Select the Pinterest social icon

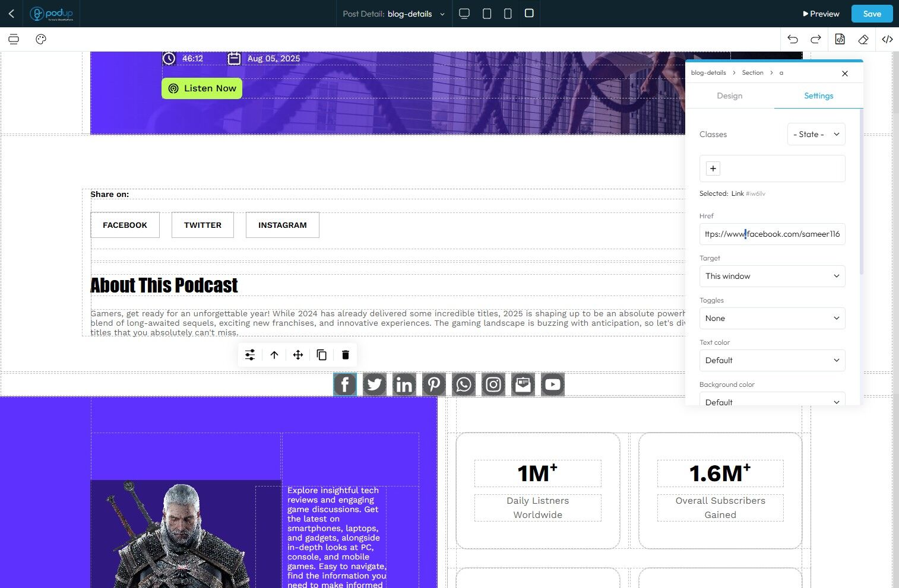click(434, 384)
